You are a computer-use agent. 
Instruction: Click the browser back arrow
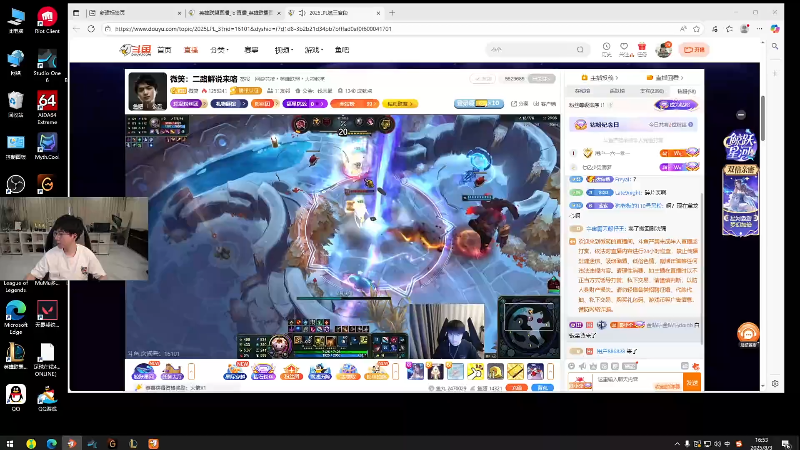pyautogui.click(x=77, y=29)
